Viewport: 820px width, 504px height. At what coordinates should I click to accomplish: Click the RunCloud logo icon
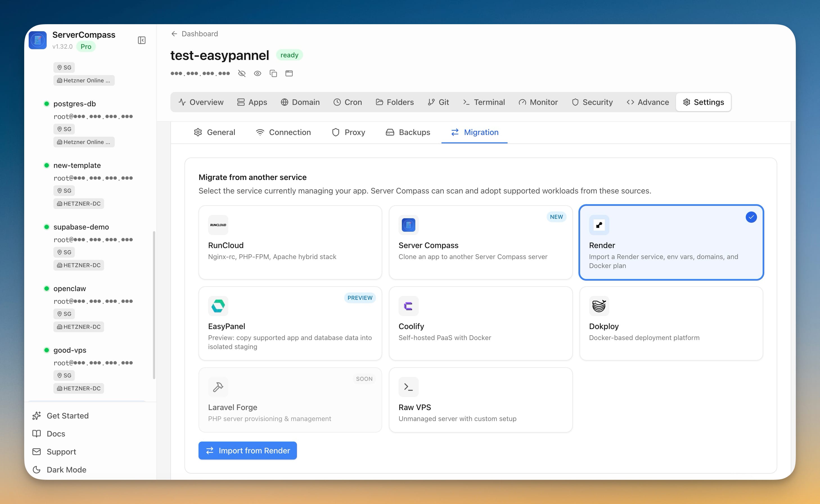pyautogui.click(x=218, y=225)
